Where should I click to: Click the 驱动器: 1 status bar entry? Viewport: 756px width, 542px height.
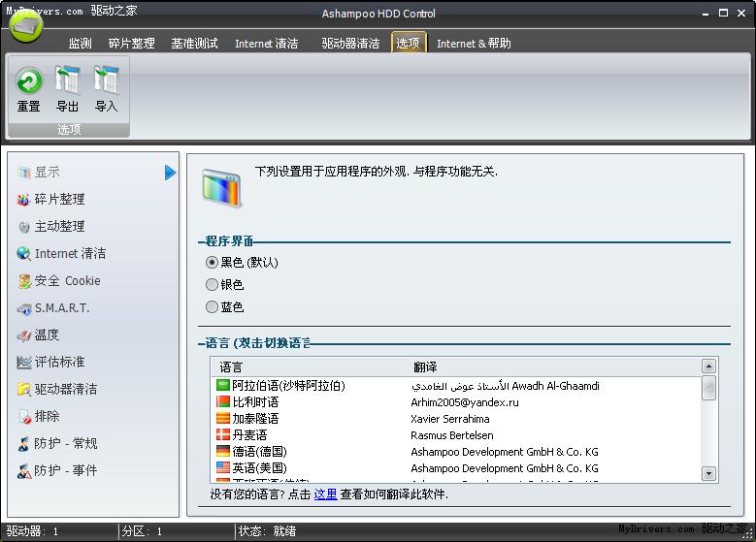[32, 531]
